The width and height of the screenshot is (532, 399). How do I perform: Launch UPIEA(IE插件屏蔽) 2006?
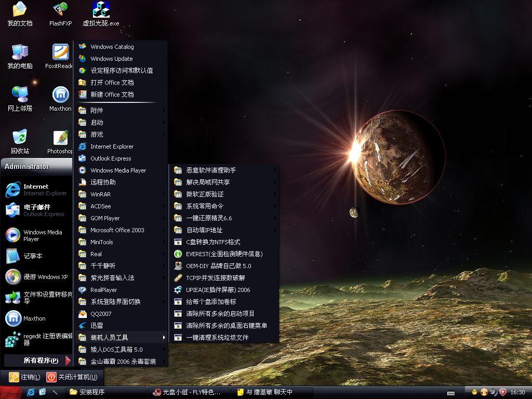click(x=224, y=290)
